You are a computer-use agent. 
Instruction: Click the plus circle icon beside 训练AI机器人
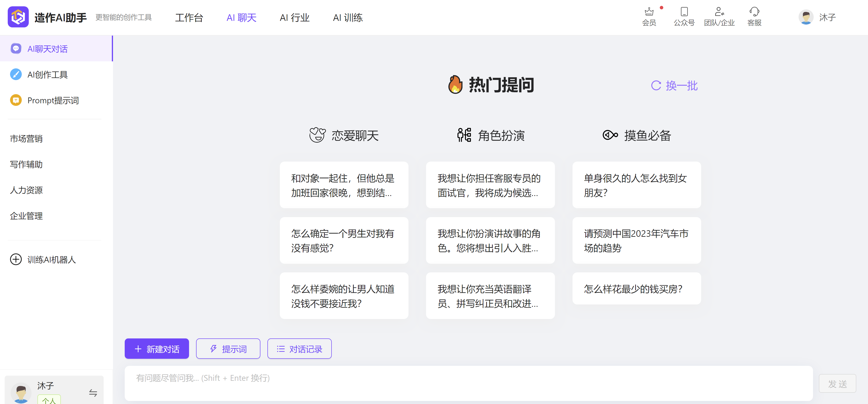16,259
